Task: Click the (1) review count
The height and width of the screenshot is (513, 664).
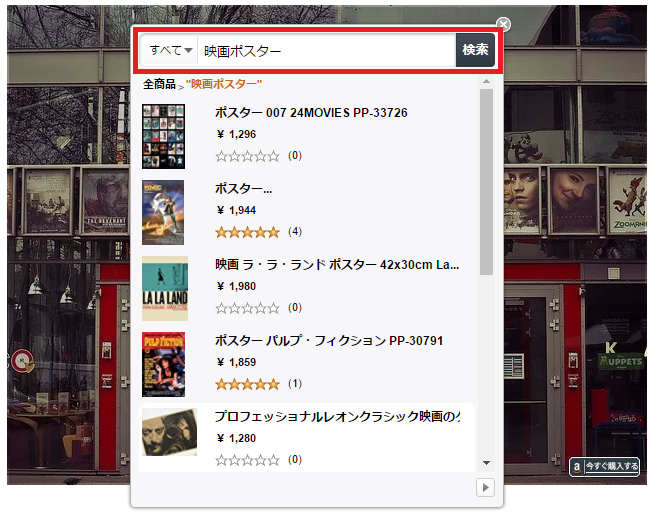Action: 295,384
